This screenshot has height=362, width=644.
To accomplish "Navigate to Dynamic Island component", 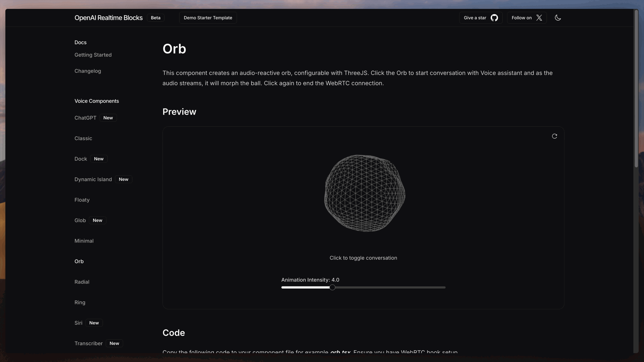I will point(93,179).
